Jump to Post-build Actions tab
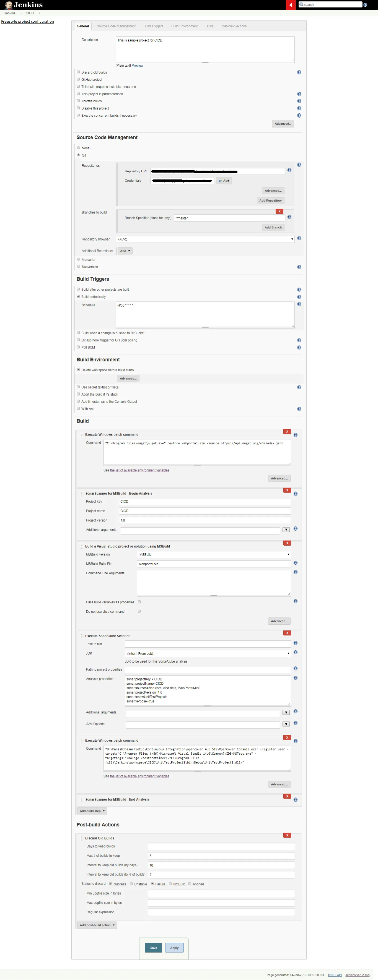 [234, 26]
